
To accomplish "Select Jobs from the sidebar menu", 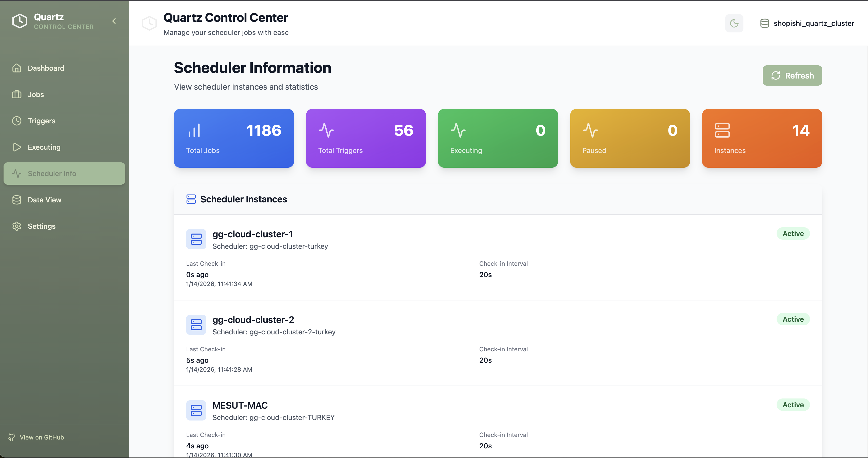I will coord(36,94).
